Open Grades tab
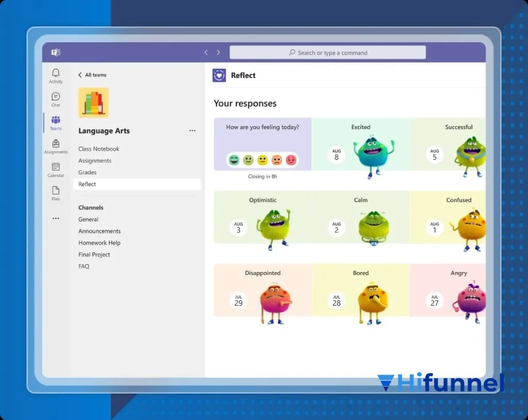 click(x=87, y=172)
